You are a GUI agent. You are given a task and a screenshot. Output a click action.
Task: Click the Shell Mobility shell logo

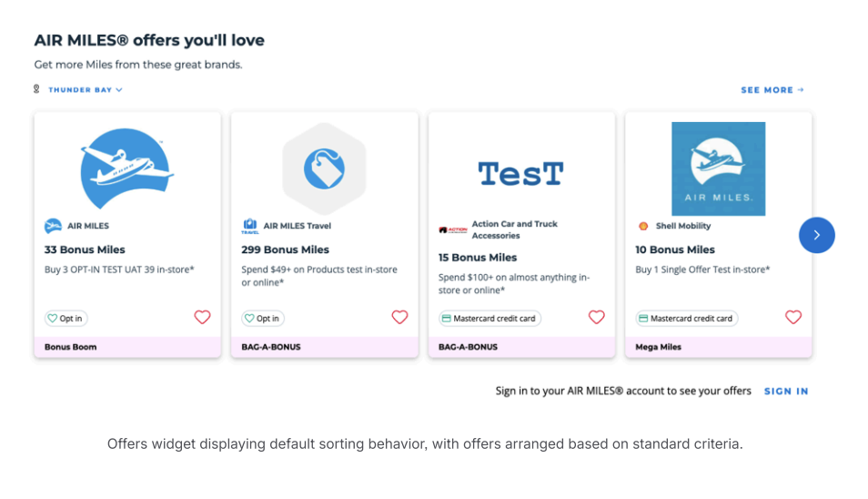(644, 226)
